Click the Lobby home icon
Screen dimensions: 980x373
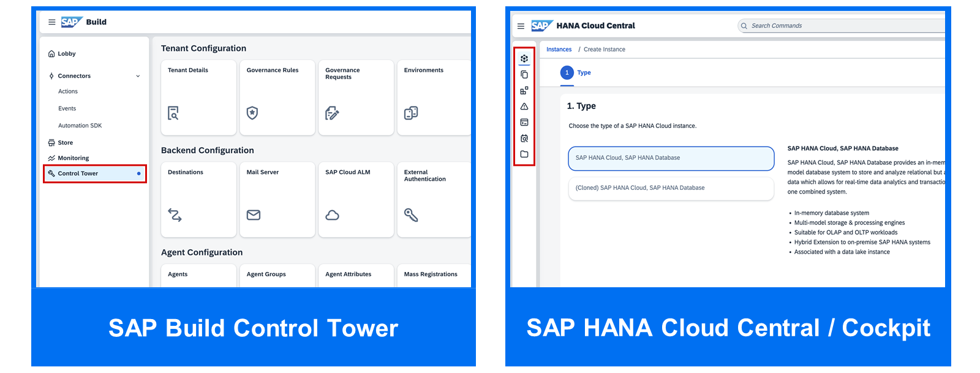click(x=51, y=54)
